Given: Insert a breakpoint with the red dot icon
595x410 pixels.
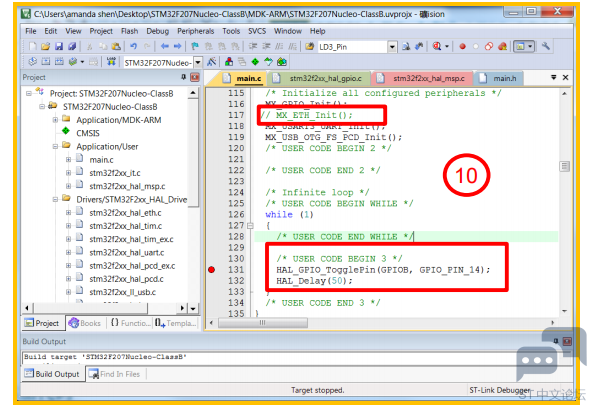Looking at the screenshot, I should [462, 46].
